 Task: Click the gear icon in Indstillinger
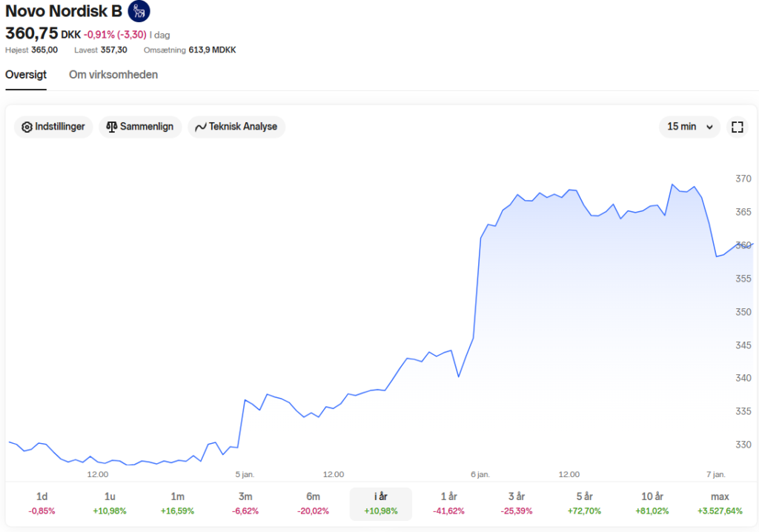(27, 127)
